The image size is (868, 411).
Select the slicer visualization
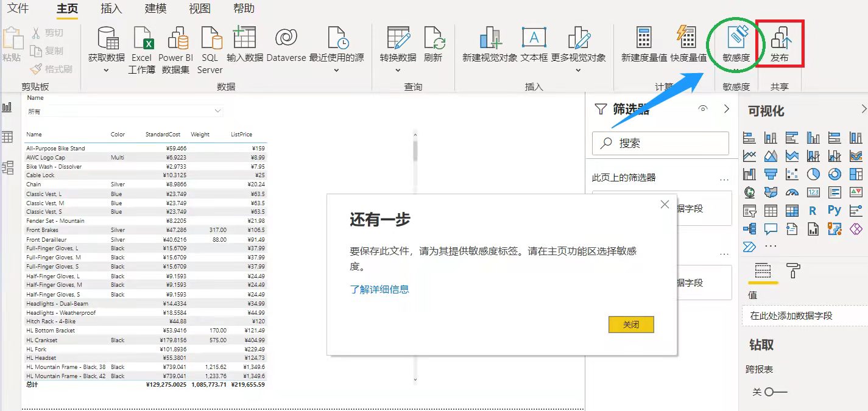click(749, 211)
